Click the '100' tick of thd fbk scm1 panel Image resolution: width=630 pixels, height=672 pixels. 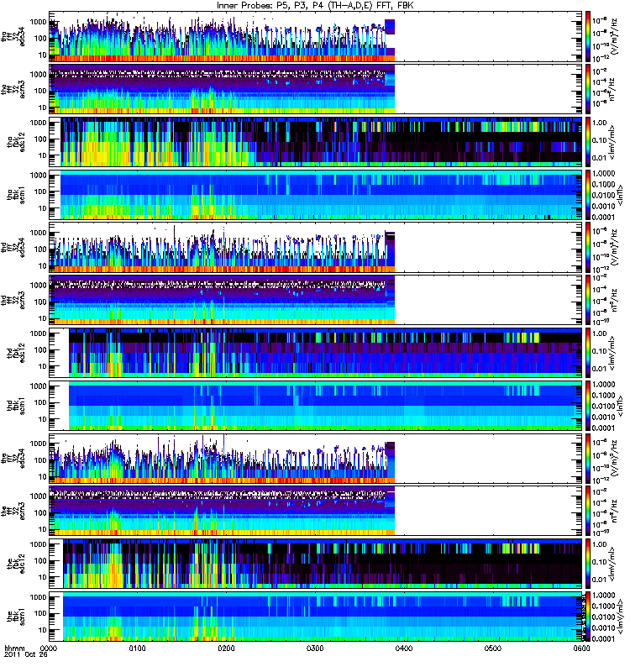pos(40,403)
